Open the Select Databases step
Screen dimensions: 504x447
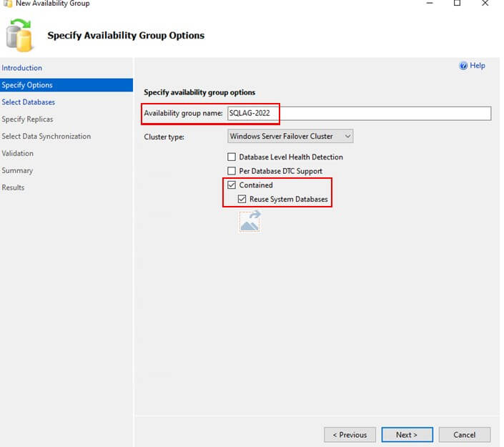[x=29, y=102]
